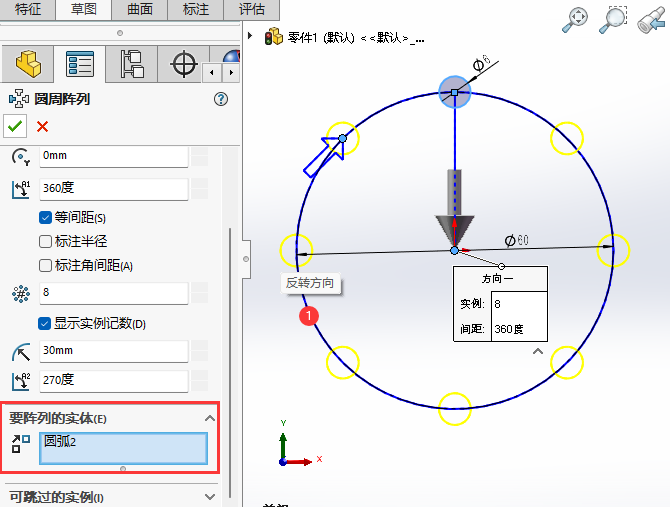Click the 0mm center Y field
670x507 pixels.
[114, 156]
